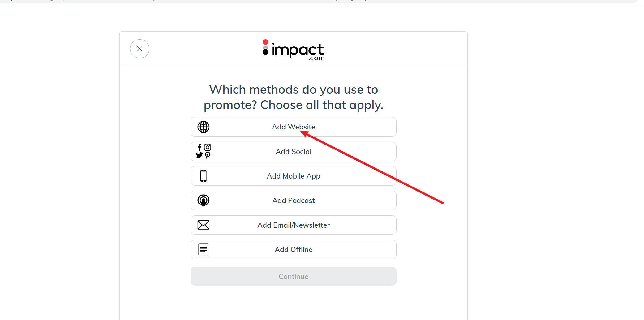Click the impact.com wordmark text
644x320 pixels.
coord(298,51)
